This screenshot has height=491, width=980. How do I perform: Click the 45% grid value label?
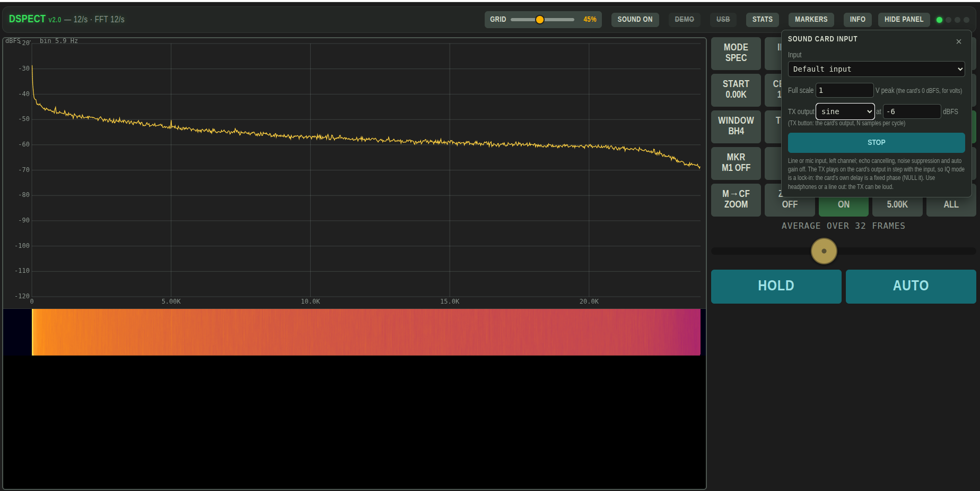(590, 20)
